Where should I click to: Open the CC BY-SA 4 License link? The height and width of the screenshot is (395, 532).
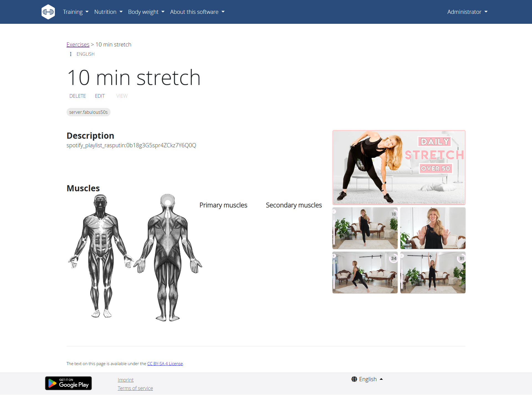pos(165,363)
